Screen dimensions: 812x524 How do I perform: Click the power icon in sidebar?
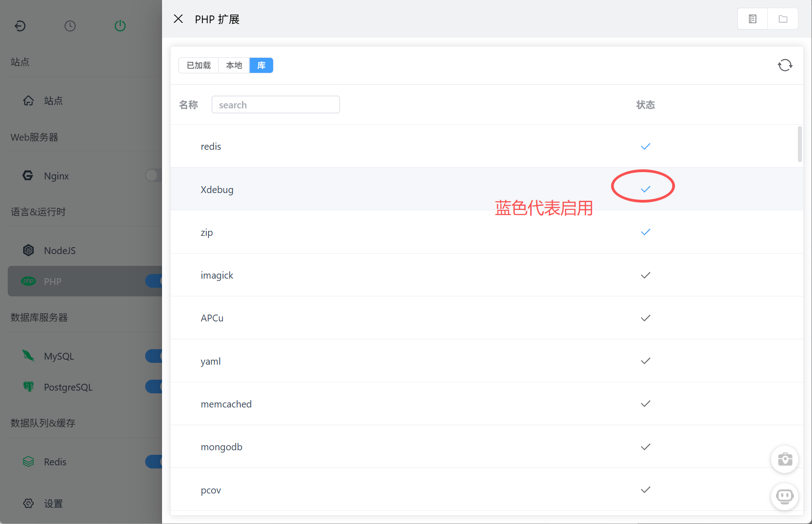pyautogui.click(x=120, y=26)
